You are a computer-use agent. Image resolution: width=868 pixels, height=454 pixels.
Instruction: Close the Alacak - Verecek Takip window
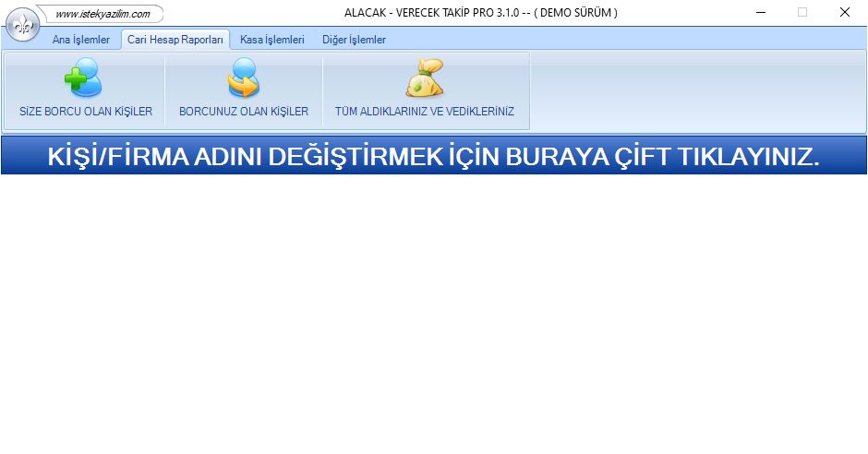pyautogui.click(x=844, y=12)
